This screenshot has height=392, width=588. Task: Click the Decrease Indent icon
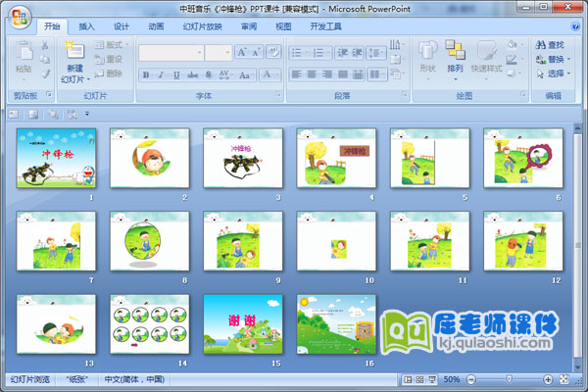(342, 53)
